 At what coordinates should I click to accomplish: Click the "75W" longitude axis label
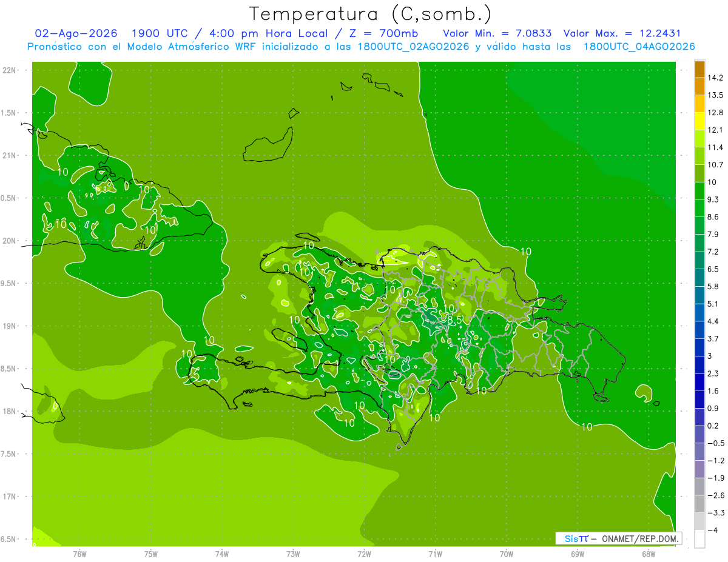151,554
